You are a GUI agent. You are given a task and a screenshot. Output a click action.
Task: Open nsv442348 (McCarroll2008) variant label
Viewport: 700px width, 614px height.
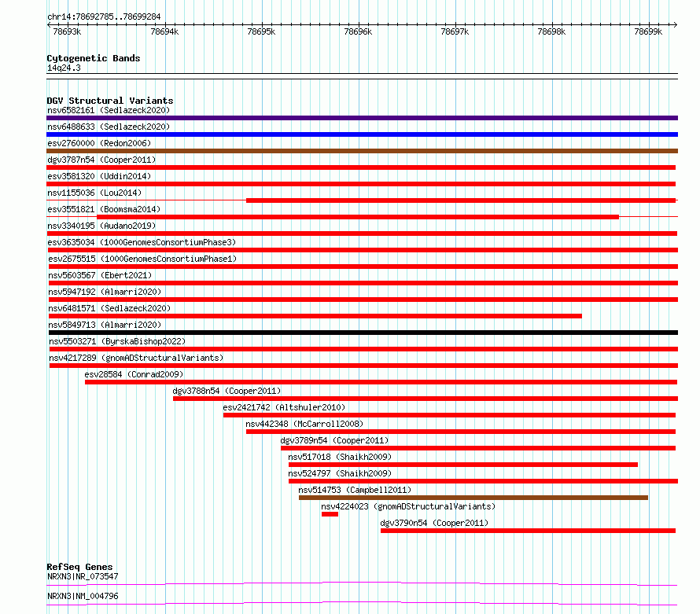coord(304,424)
